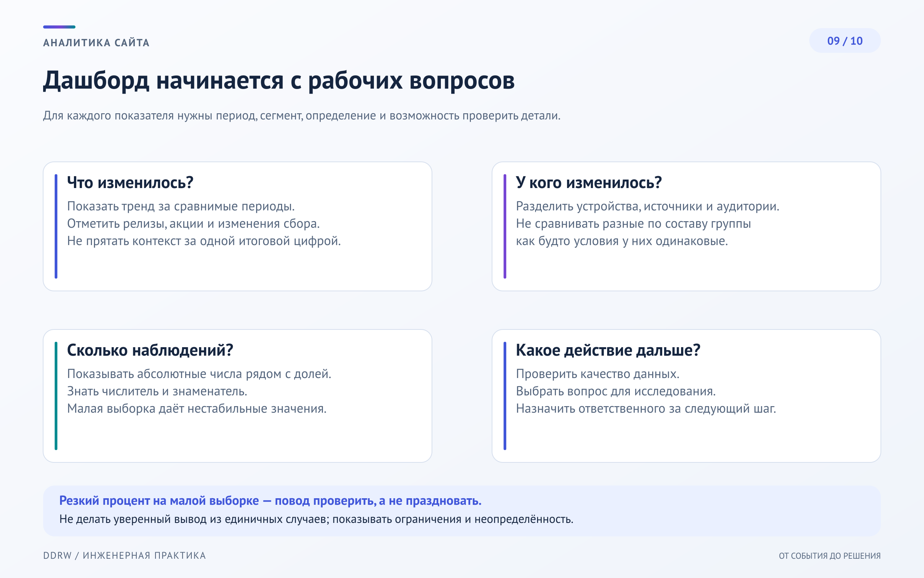Click the line Малая выборка даёт нестабильные значения

[x=197, y=409]
